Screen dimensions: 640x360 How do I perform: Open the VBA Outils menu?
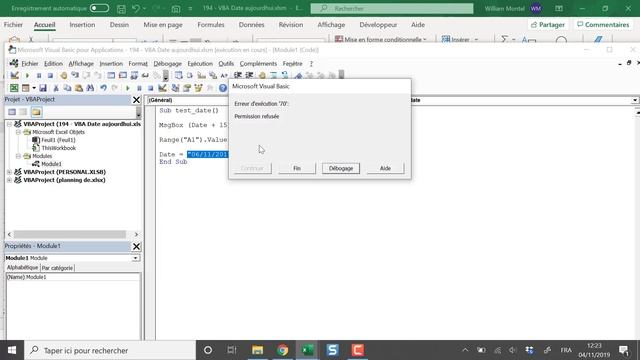(226, 64)
